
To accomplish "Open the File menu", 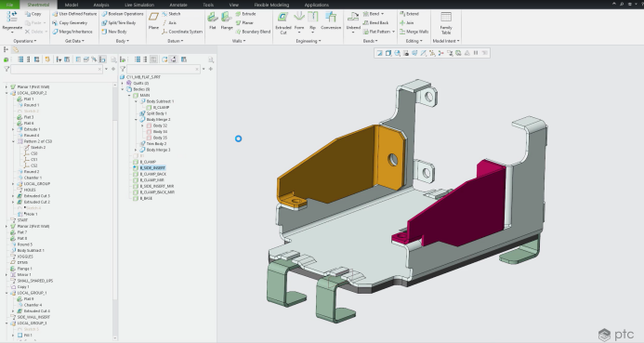I will (x=9, y=5).
